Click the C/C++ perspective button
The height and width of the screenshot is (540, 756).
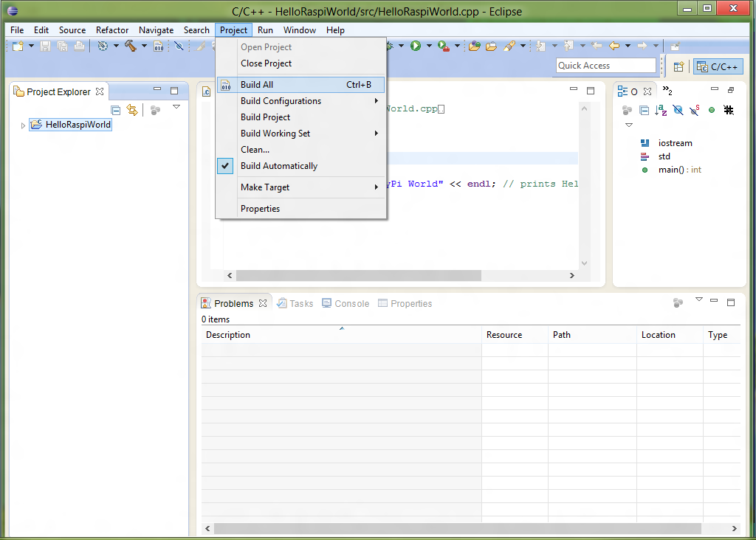pyautogui.click(x=718, y=67)
